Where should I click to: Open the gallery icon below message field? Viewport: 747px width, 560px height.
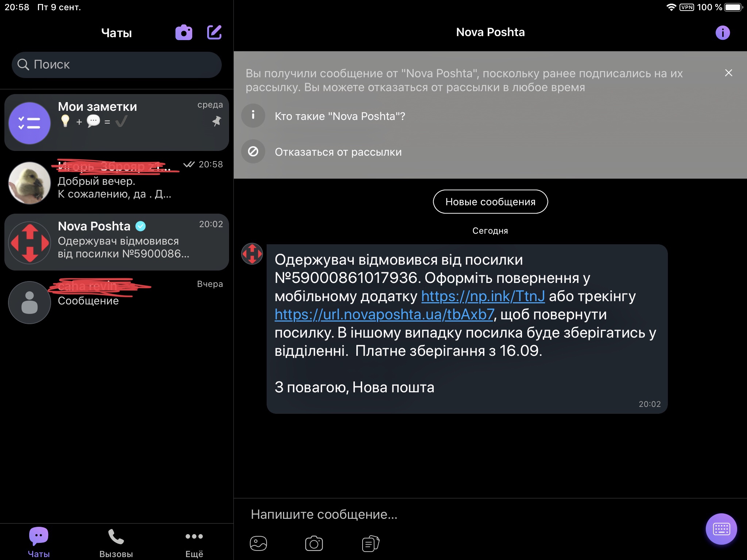coord(258,544)
